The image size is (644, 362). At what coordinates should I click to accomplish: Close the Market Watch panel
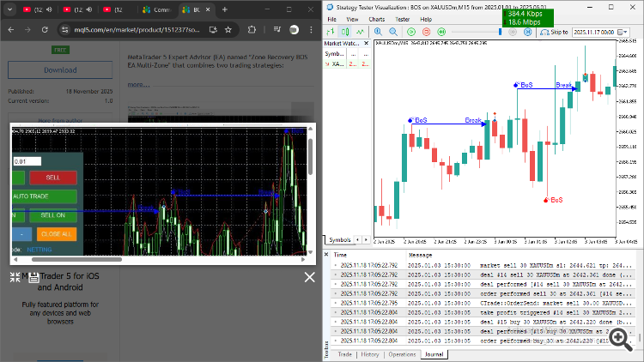[x=367, y=43]
